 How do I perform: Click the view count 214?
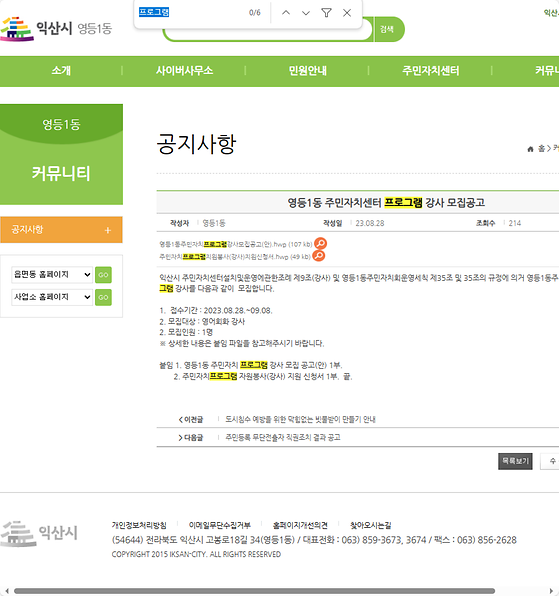coord(515,223)
